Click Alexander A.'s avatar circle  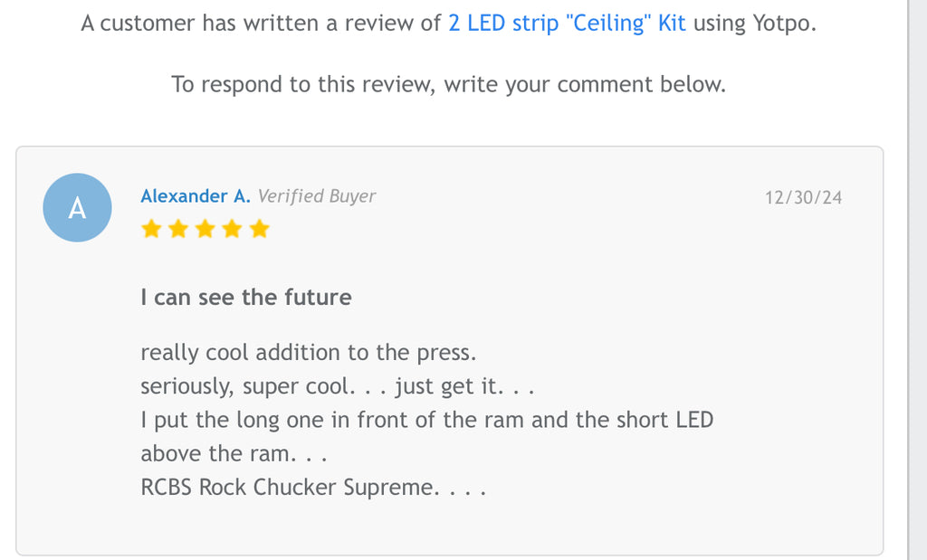tap(77, 207)
